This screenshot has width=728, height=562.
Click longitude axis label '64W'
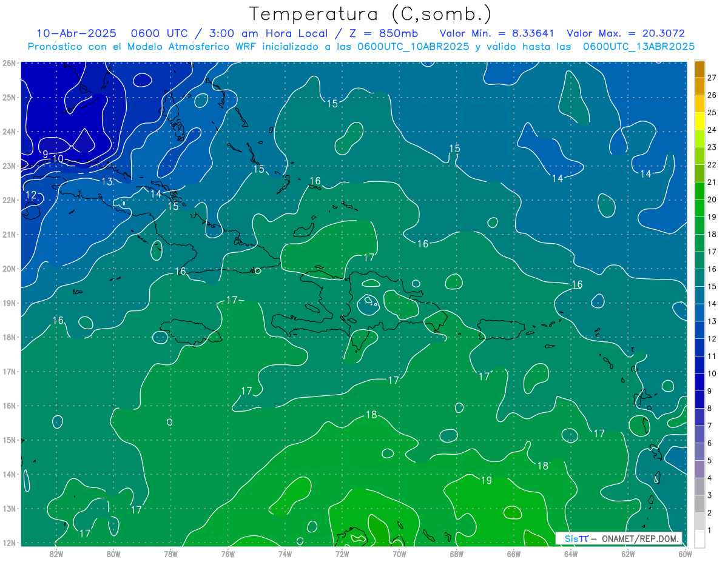[571, 554]
